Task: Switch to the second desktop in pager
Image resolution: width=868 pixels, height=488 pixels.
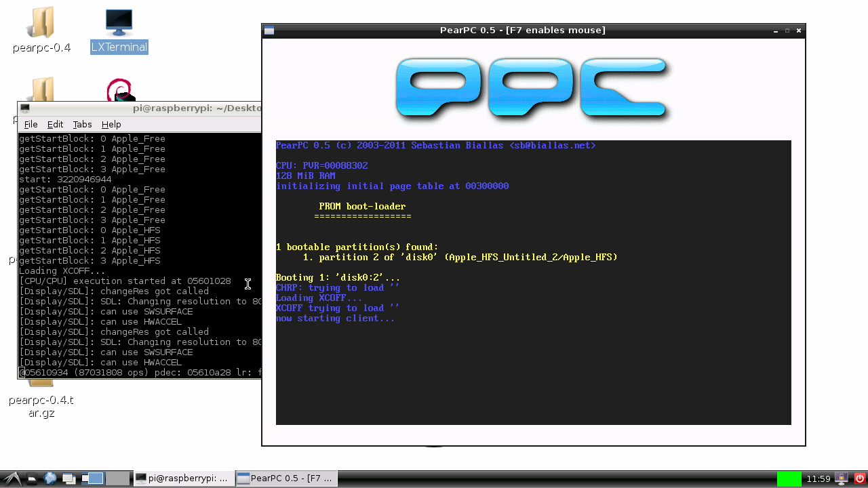Action: tap(117, 479)
